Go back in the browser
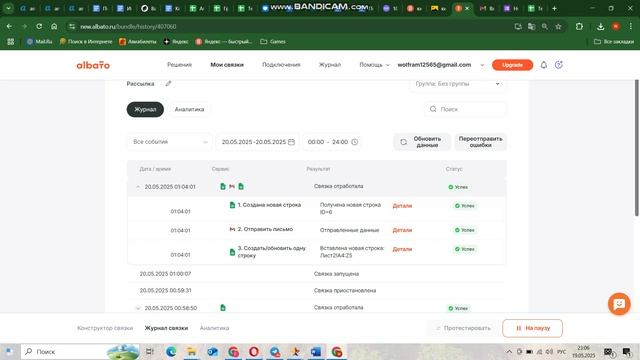The height and width of the screenshot is (360, 640). 9,27
